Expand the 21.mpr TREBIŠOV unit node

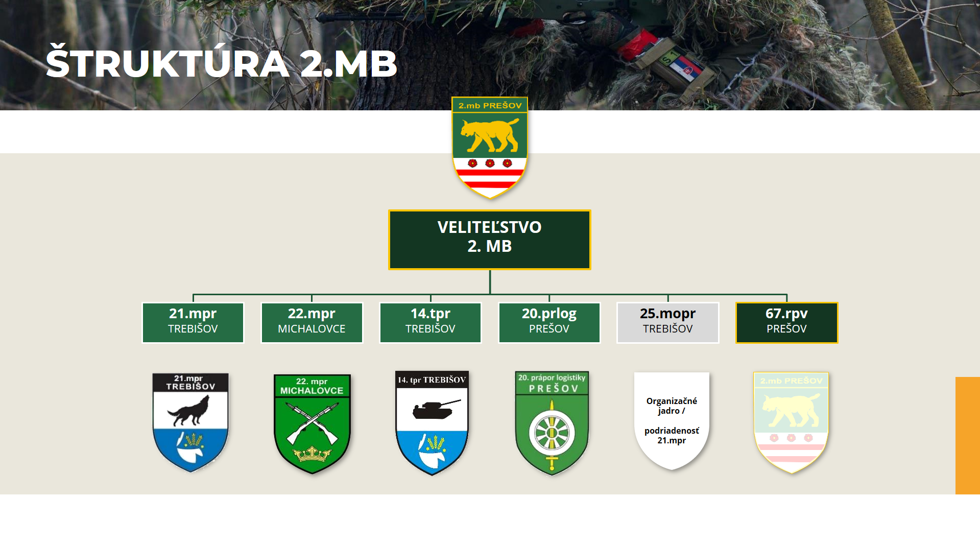(x=193, y=322)
